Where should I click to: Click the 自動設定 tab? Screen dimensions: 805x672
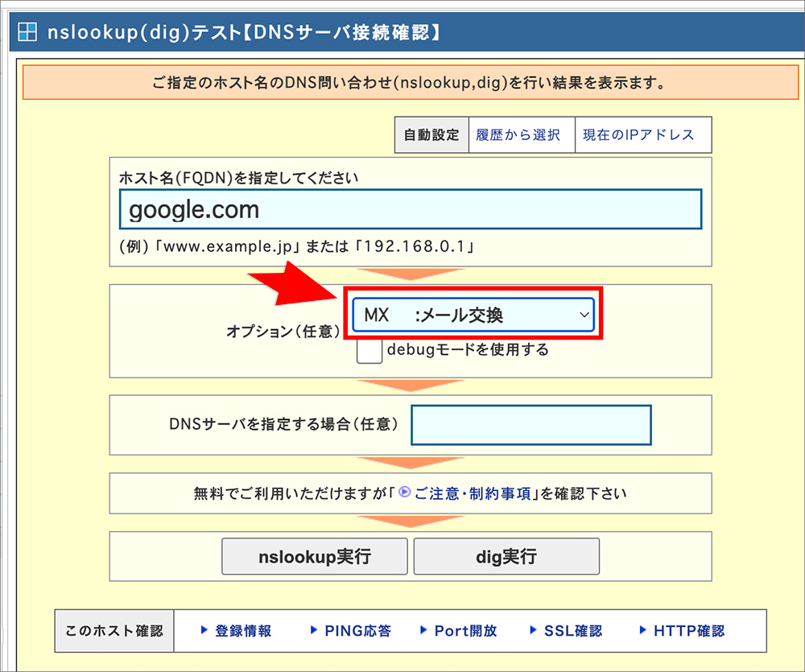click(x=431, y=134)
